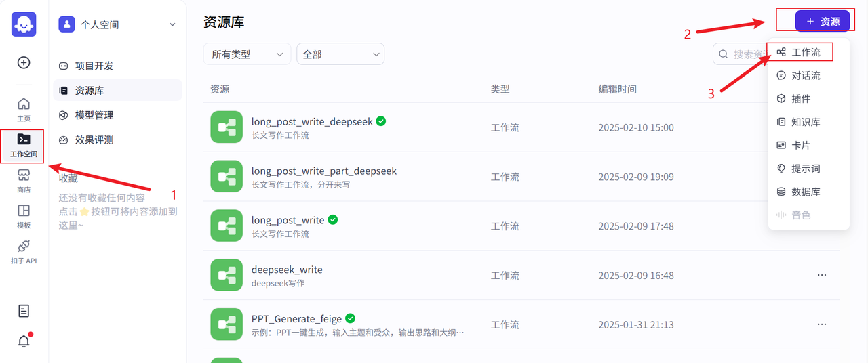Click the 类型 column header

500,89
